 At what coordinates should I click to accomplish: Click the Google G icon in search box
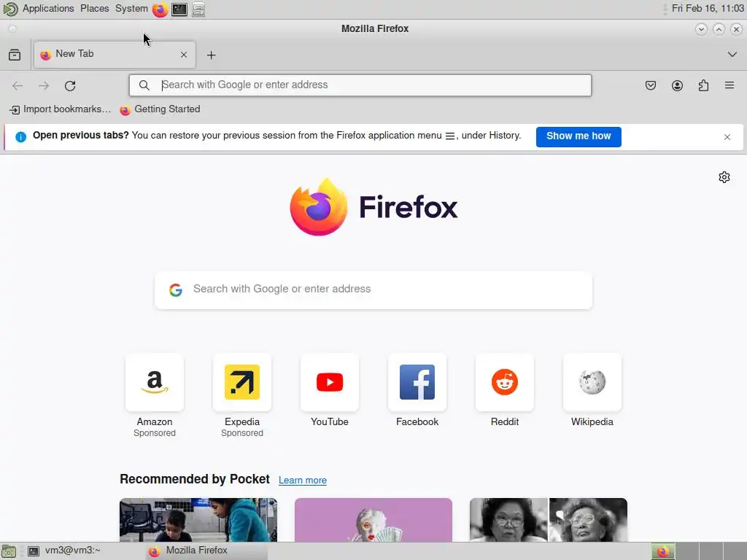[176, 290]
